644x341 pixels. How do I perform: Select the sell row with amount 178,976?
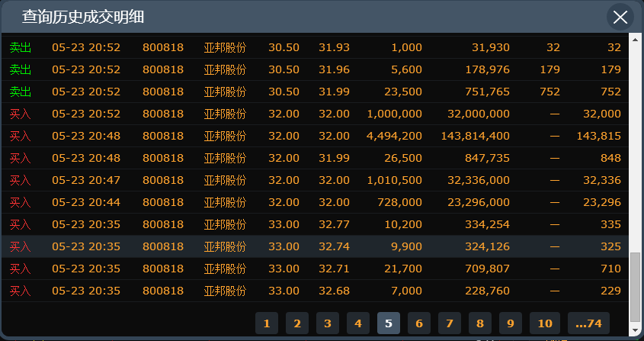pyautogui.click(x=315, y=69)
